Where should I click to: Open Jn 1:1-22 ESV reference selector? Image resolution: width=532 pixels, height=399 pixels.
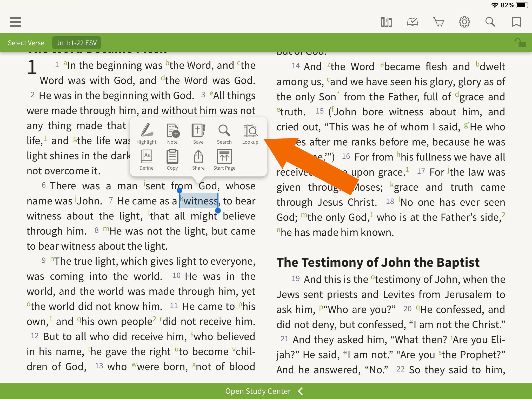[77, 43]
